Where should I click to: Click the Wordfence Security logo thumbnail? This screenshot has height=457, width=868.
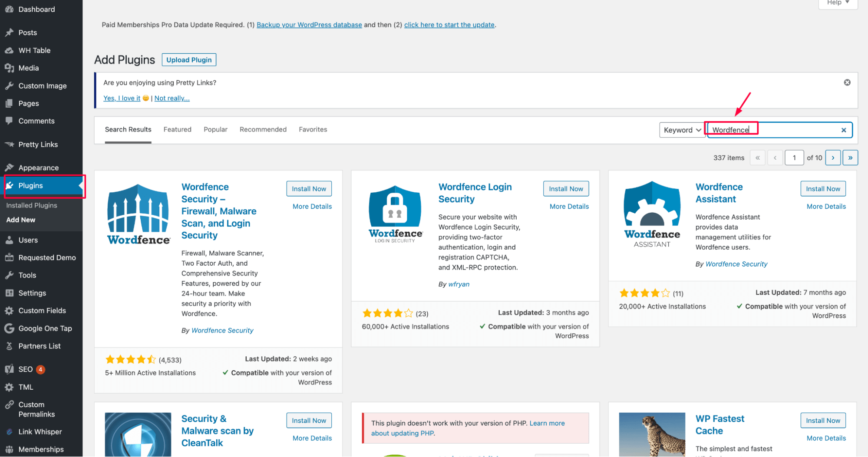pyautogui.click(x=138, y=214)
